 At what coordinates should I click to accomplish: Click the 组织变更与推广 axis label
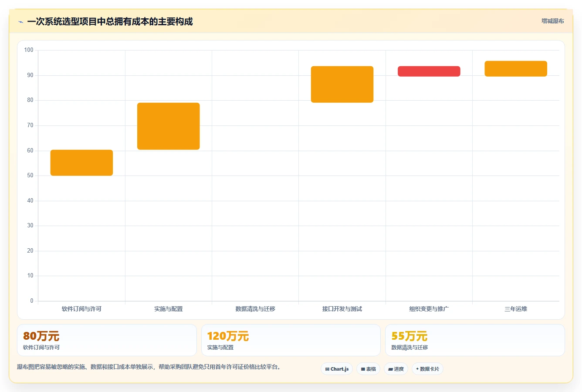click(429, 309)
